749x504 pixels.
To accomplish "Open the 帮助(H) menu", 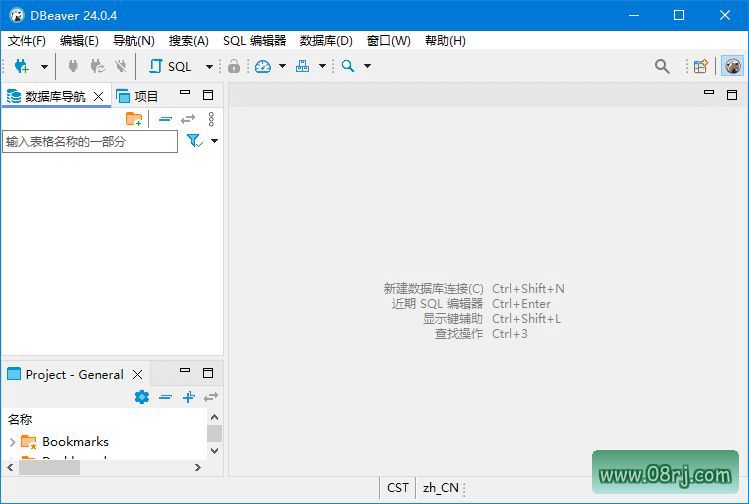I will click(x=445, y=41).
